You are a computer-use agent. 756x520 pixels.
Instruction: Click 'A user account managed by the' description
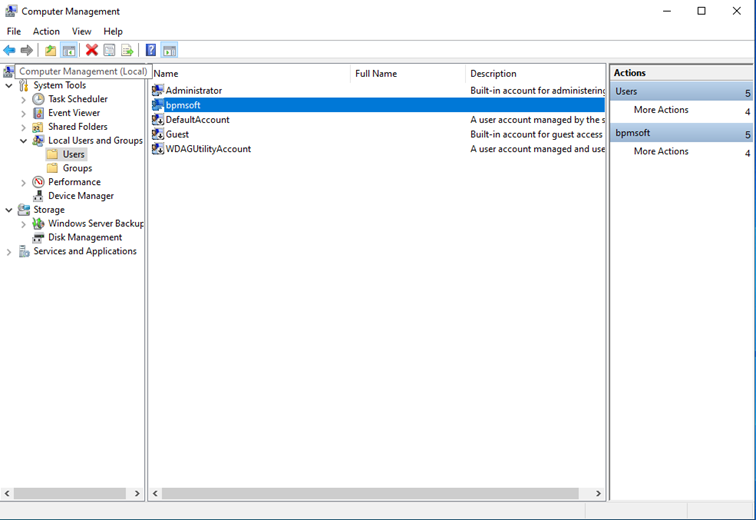point(538,120)
